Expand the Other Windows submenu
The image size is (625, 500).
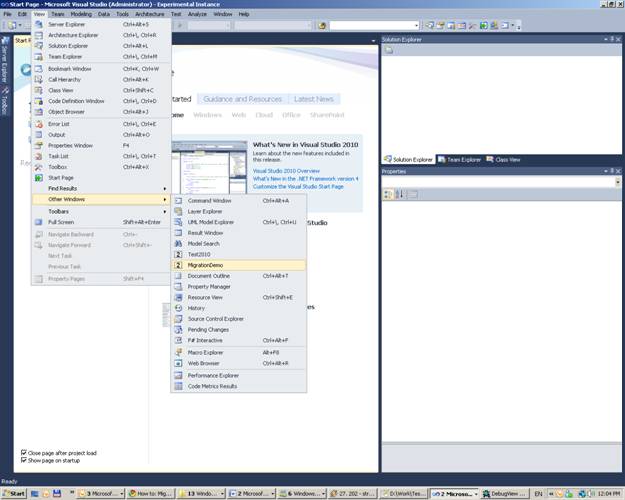point(101,199)
